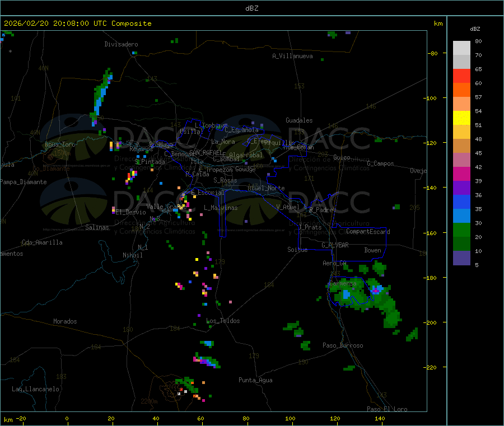
Task: Click the Los_Toldos map label
Action: point(223,321)
